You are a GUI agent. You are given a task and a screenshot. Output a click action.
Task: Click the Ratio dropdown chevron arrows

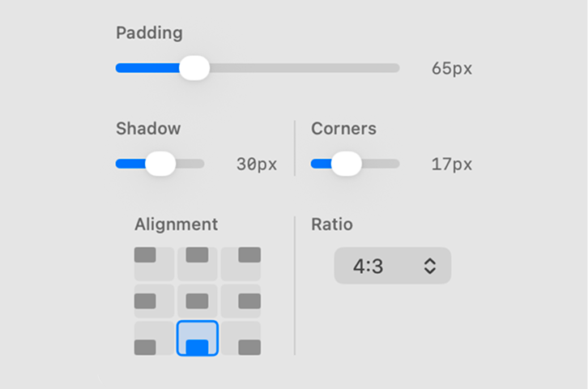[x=430, y=266]
